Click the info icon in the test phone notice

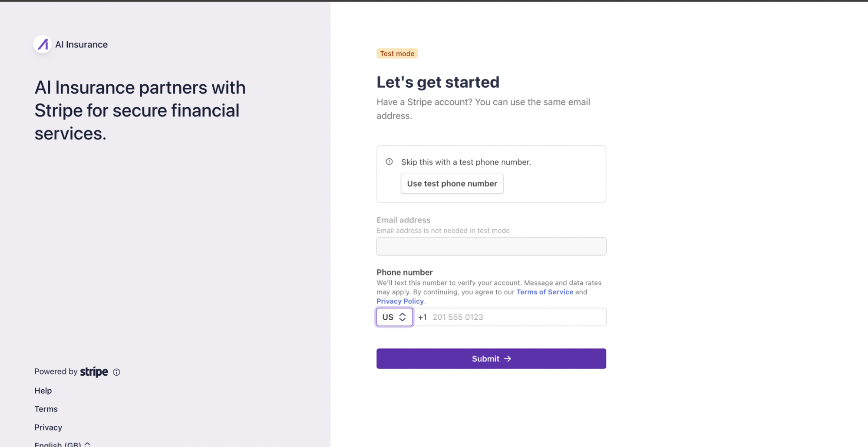[389, 162]
